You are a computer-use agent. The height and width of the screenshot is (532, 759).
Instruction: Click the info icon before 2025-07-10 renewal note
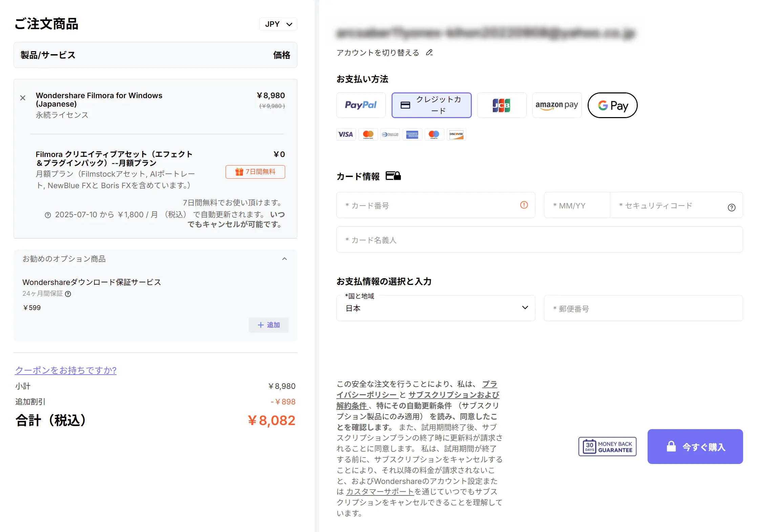48,215
